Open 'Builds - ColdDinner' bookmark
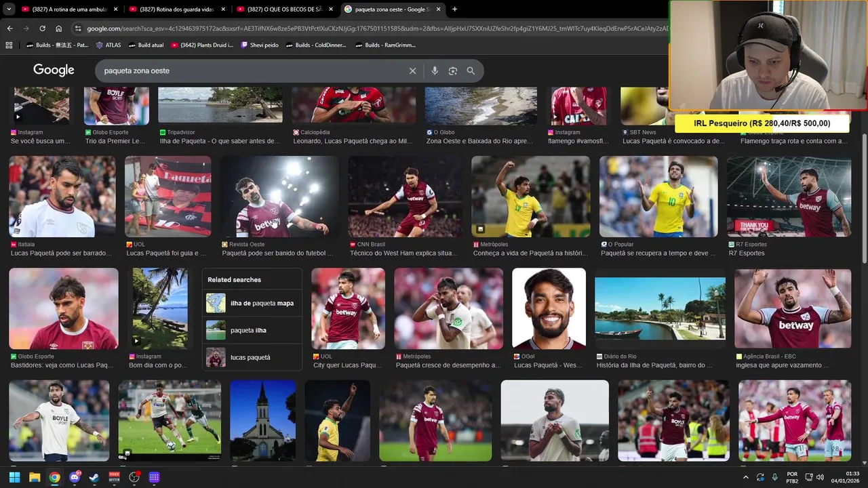Viewport: 868px width, 488px height. pyautogui.click(x=316, y=45)
